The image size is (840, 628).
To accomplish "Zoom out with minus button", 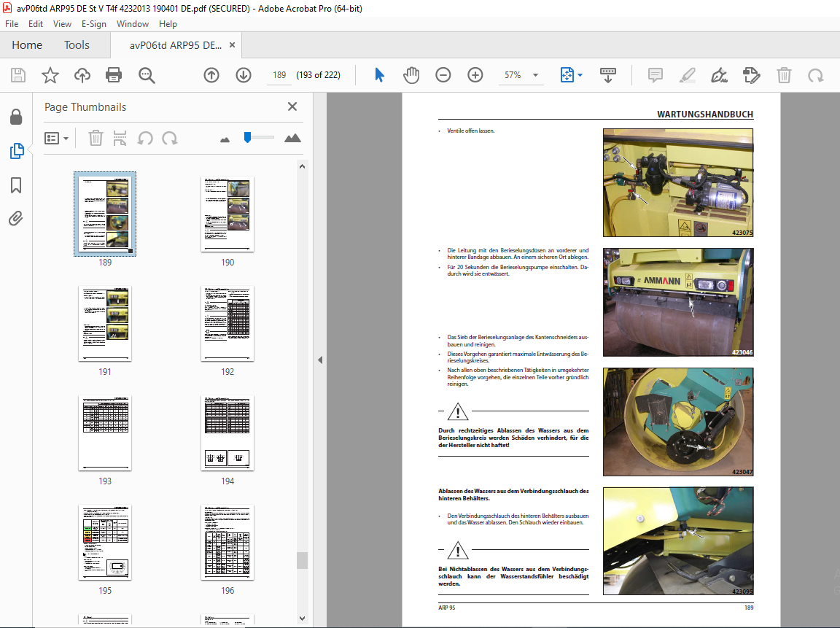I will tap(443, 75).
